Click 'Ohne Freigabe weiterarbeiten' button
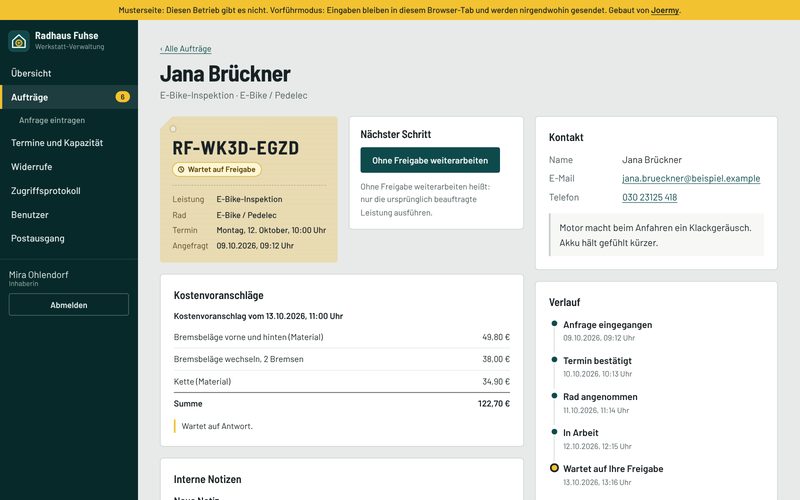800x500 pixels. 430,160
